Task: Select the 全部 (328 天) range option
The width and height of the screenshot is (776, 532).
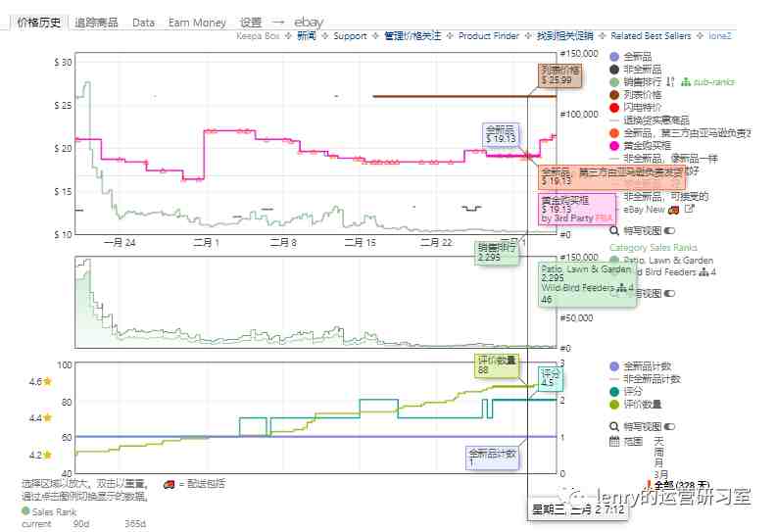Action: [682, 485]
